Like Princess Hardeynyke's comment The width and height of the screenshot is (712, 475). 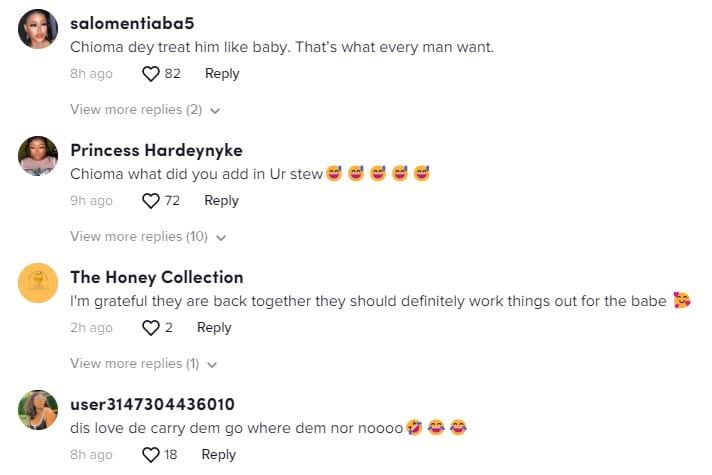click(x=151, y=201)
